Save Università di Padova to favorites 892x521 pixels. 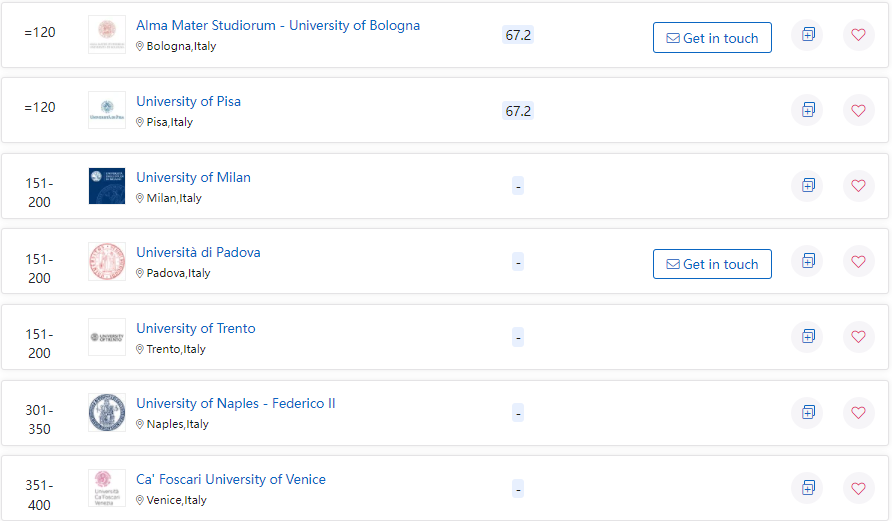coord(858,261)
